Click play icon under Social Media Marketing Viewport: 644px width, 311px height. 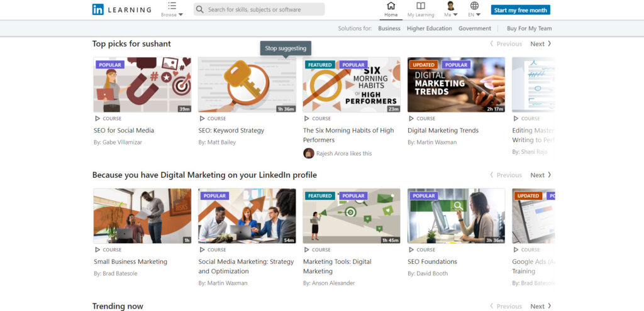pos(202,250)
